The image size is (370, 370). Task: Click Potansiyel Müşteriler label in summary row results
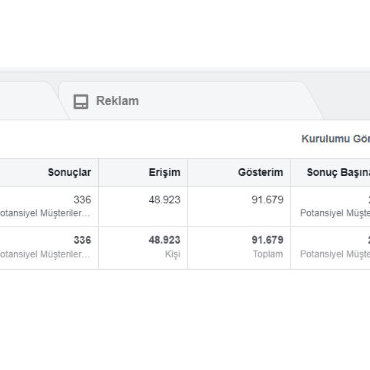45,254
